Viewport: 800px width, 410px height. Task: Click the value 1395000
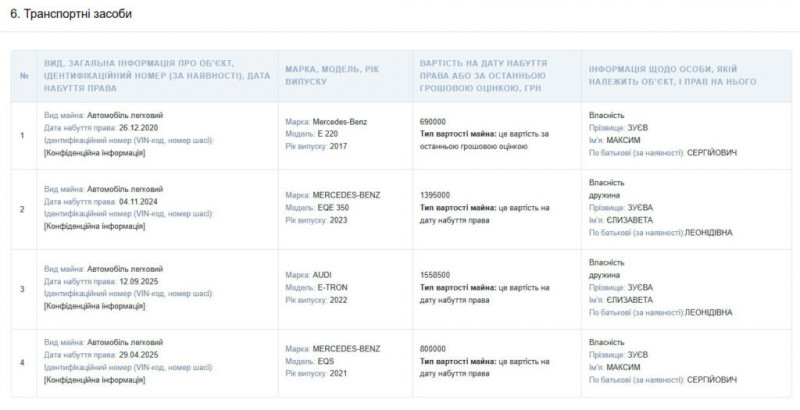point(435,195)
